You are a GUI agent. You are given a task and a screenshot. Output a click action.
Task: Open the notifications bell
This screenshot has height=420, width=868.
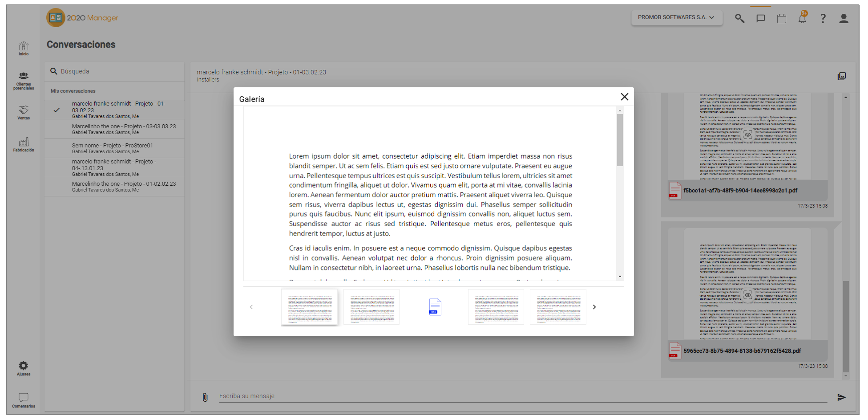pyautogui.click(x=803, y=18)
